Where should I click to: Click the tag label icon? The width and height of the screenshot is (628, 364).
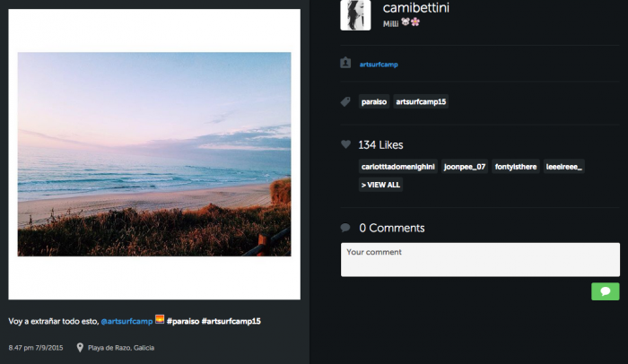point(345,102)
